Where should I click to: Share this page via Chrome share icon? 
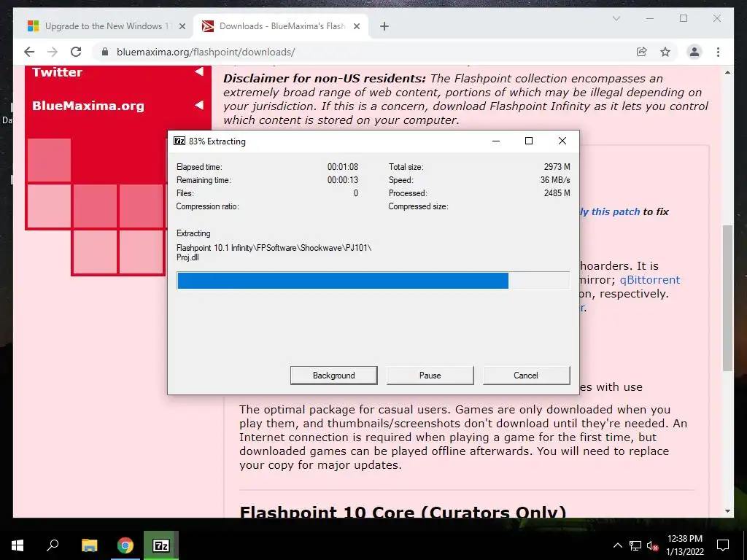[642, 52]
